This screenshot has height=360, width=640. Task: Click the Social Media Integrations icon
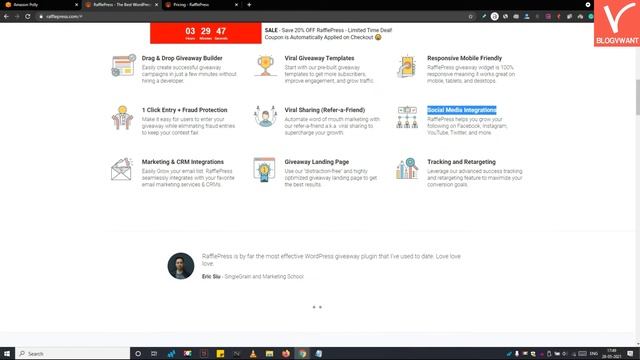[x=407, y=117]
